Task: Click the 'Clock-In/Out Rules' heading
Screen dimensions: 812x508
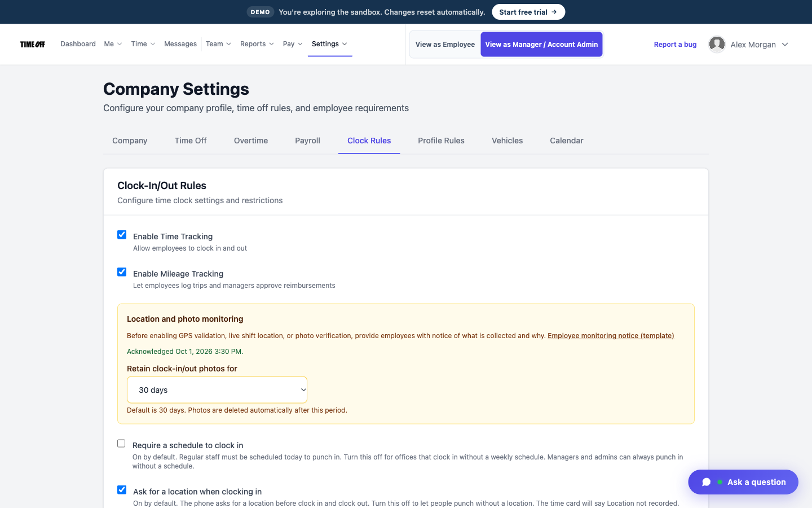Action: (x=162, y=186)
